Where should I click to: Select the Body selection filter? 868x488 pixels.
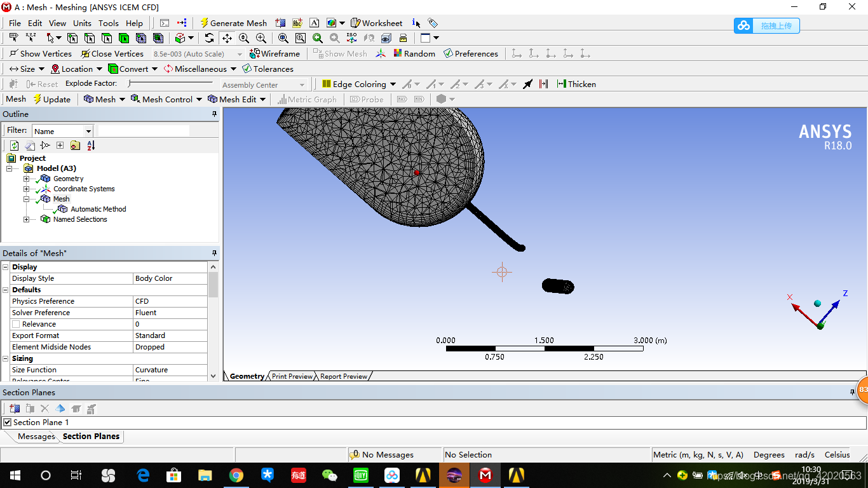tap(124, 38)
